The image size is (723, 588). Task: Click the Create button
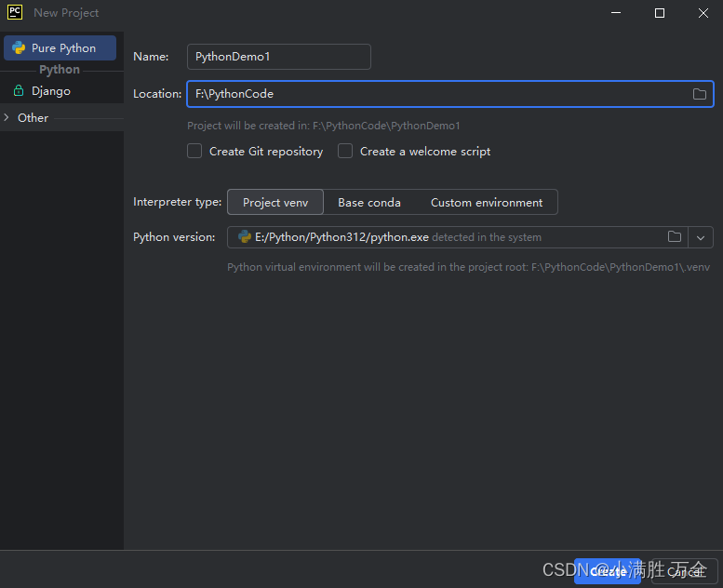point(608,571)
